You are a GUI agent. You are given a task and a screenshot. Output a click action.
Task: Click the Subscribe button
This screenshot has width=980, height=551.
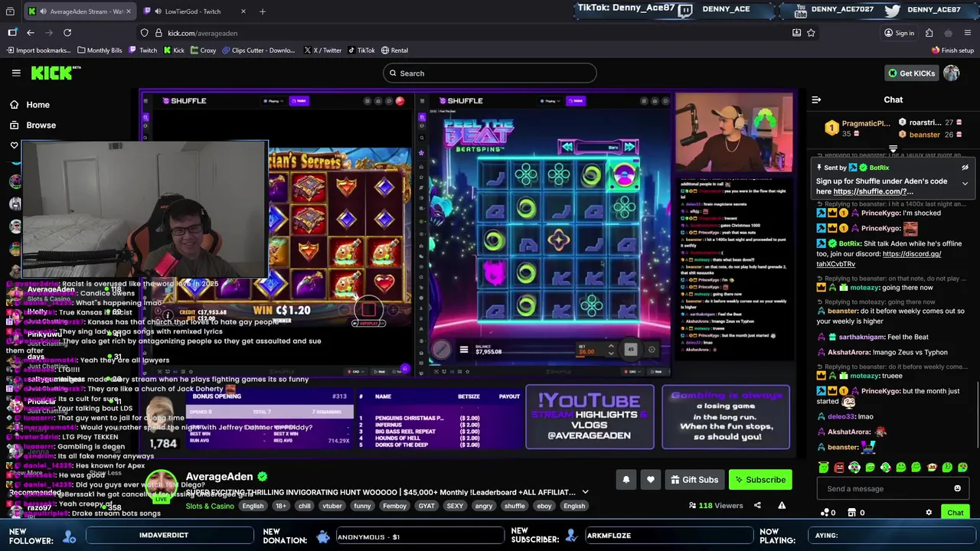point(760,480)
